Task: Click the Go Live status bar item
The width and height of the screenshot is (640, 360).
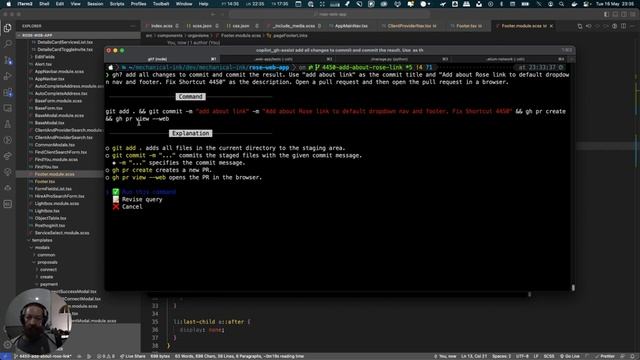Action: [570, 356]
